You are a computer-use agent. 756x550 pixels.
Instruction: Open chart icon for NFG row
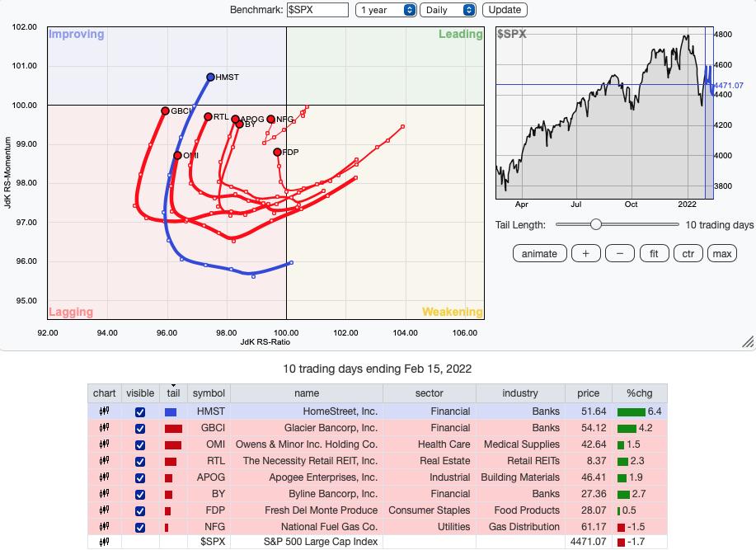click(x=104, y=526)
